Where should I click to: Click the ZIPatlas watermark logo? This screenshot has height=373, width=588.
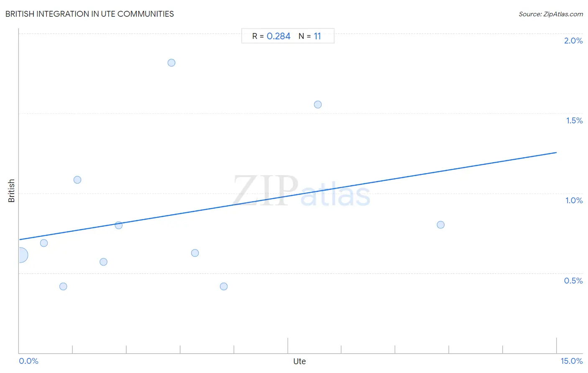pyautogui.click(x=302, y=191)
